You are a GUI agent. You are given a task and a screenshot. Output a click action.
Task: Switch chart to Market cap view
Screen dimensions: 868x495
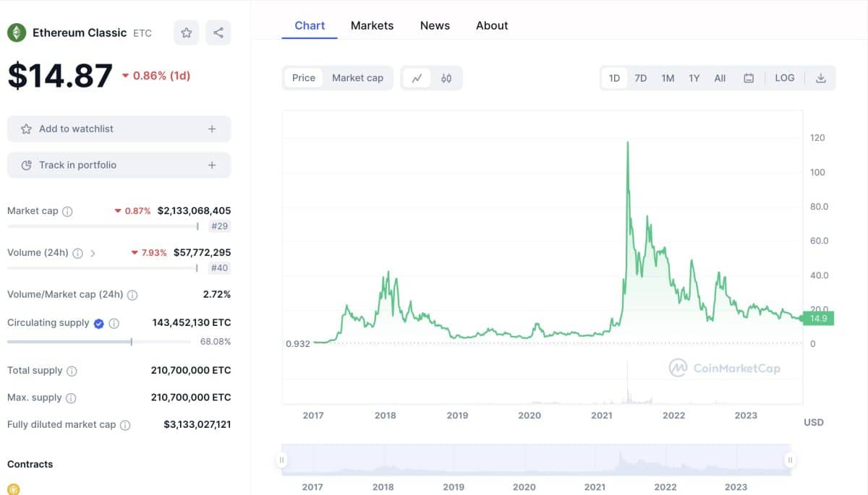click(357, 77)
